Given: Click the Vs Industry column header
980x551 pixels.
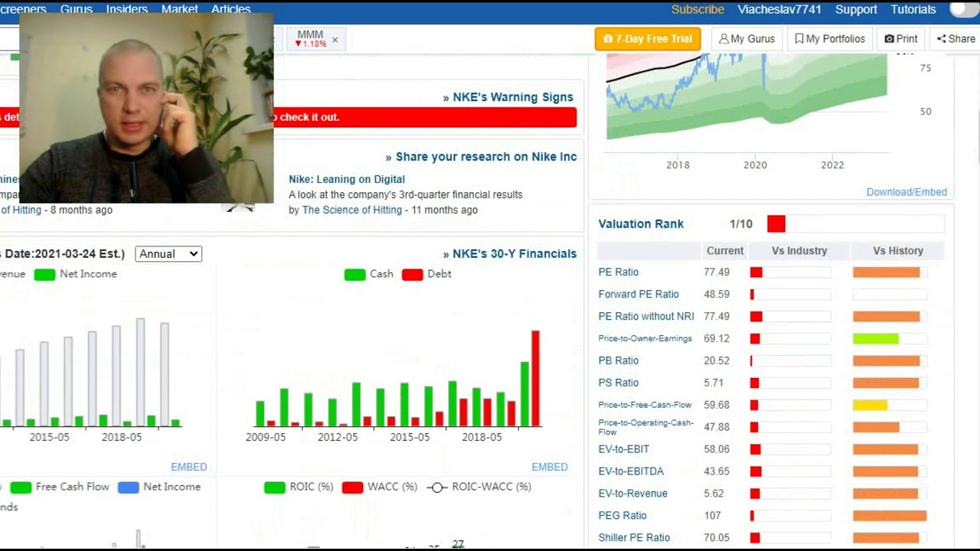Looking at the screenshot, I should [x=799, y=251].
